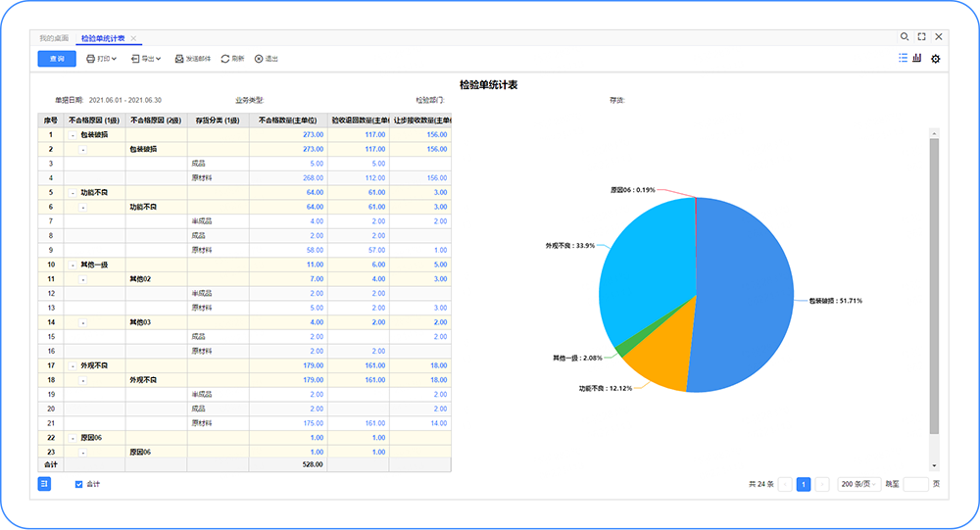Click the 退出 exit icon
This screenshot has width=980, height=530.
[259, 59]
